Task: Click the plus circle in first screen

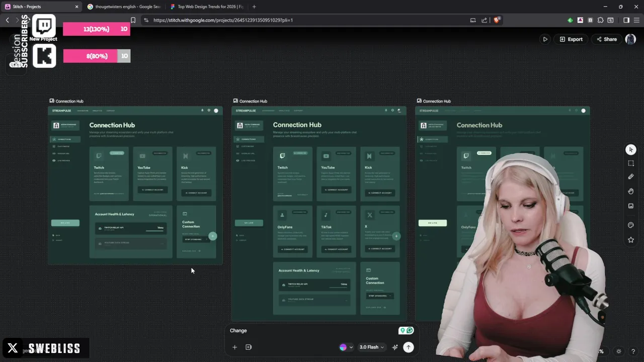Action: point(213,236)
